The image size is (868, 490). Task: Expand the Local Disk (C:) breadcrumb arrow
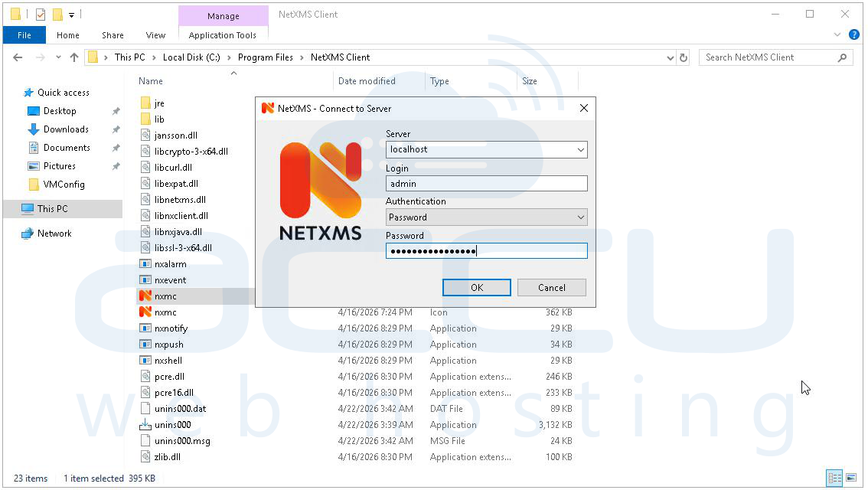click(229, 57)
